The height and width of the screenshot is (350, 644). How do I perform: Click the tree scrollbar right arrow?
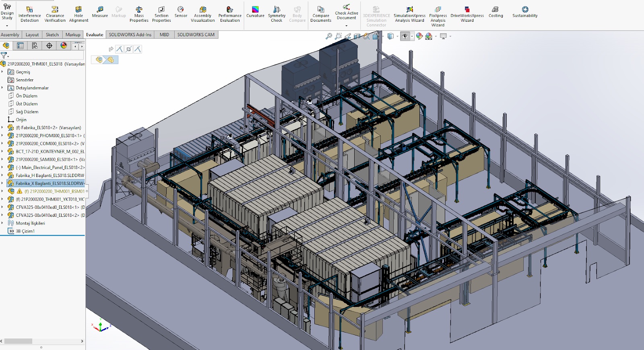(82, 341)
